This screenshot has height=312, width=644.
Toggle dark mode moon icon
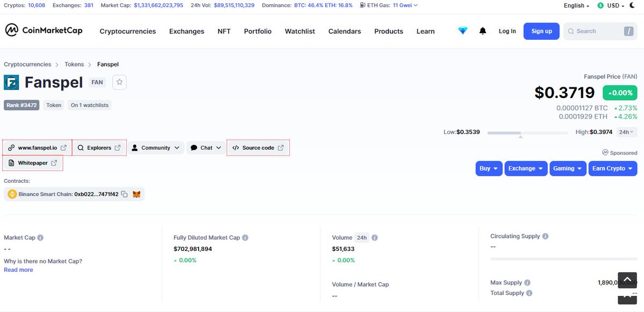coord(632,5)
